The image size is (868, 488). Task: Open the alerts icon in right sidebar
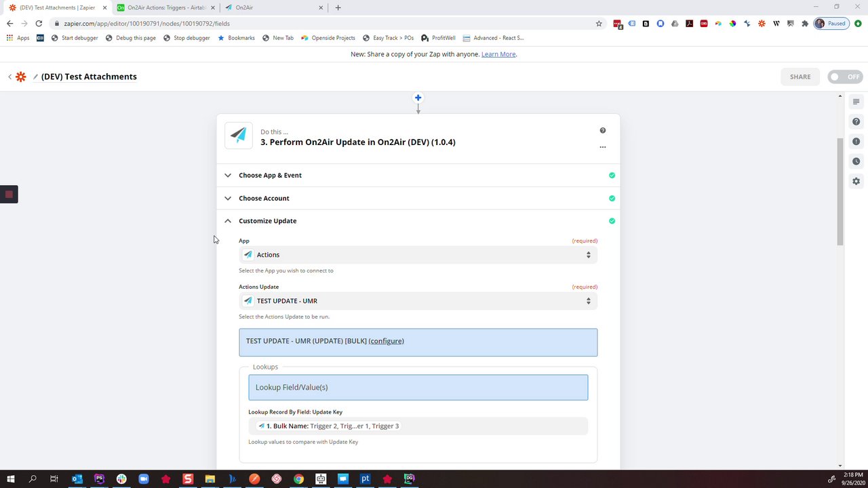coord(856,142)
